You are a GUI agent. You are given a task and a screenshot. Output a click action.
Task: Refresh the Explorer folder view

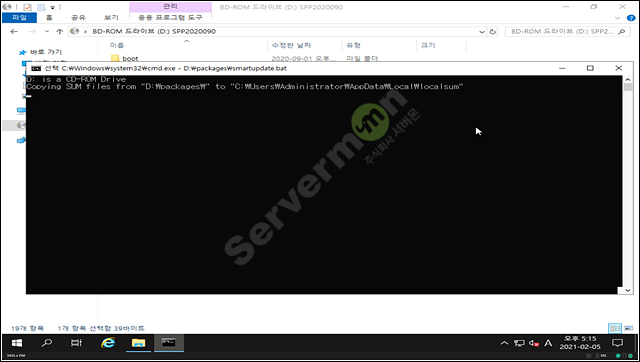[493, 32]
